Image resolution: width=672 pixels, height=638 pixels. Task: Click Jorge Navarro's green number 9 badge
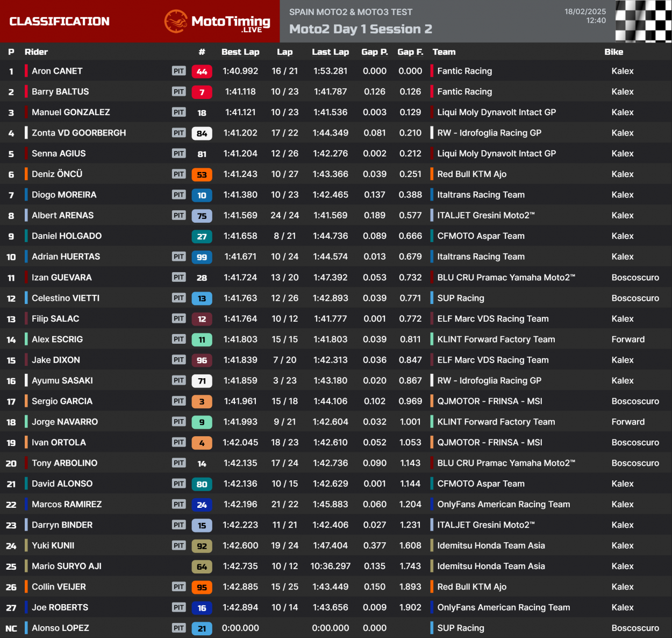click(202, 422)
